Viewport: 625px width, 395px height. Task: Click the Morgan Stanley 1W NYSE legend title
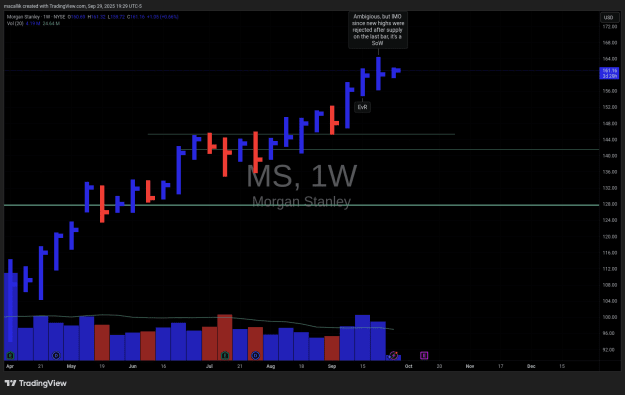click(36, 17)
